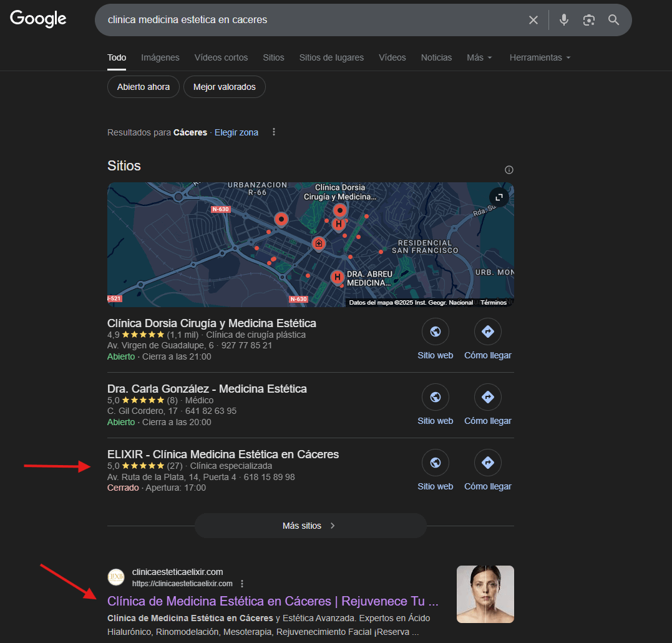Open the Clínica de Medicina Estética result link
The height and width of the screenshot is (643, 672).
point(273,601)
